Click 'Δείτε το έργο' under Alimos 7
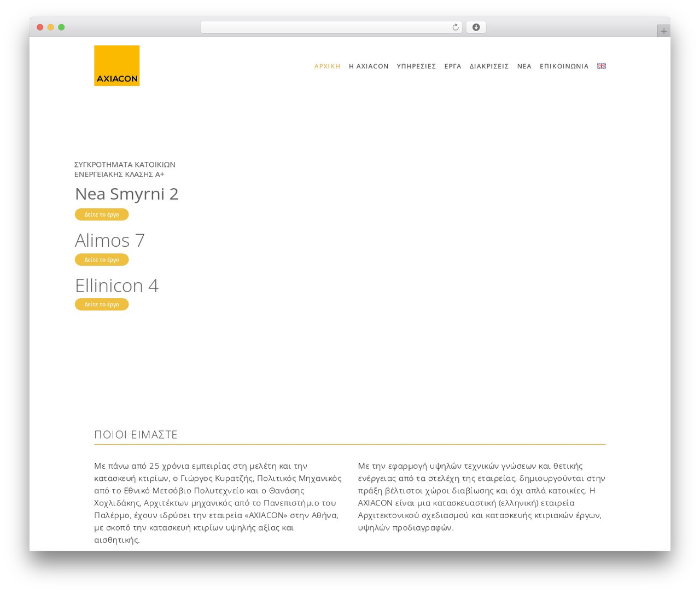The image size is (700, 593). coord(102,259)
